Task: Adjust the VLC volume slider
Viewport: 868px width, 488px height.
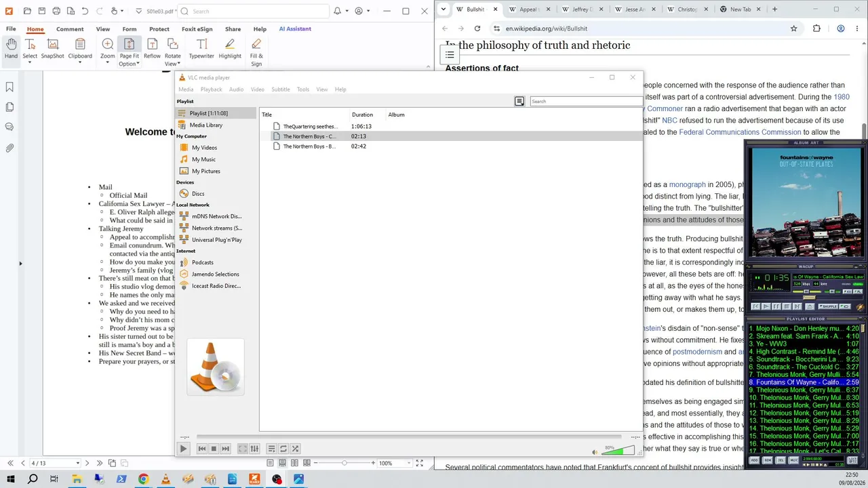Action: 618,451
